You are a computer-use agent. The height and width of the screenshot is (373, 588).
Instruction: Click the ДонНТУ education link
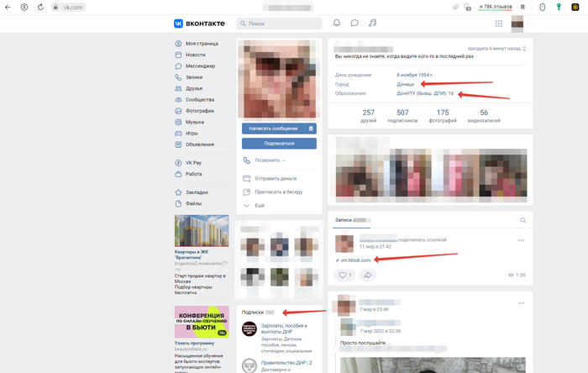(425, 93)
